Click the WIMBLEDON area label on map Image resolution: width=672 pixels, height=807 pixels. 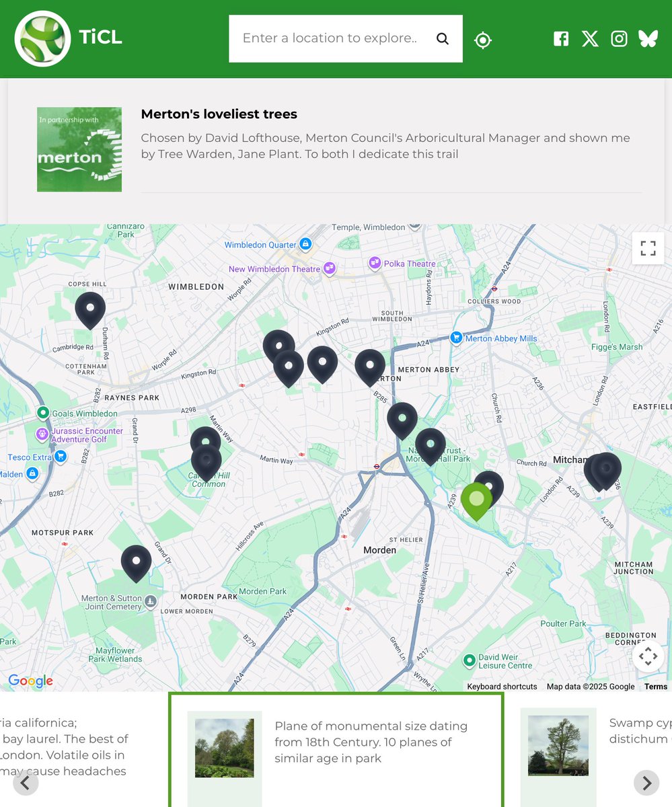click(196, 286)
